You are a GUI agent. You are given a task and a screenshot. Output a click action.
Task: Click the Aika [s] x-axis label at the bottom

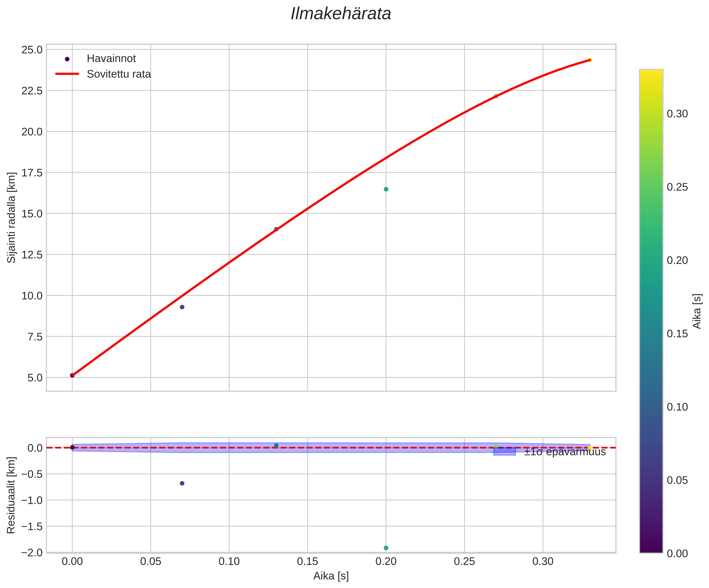point(331,576)
